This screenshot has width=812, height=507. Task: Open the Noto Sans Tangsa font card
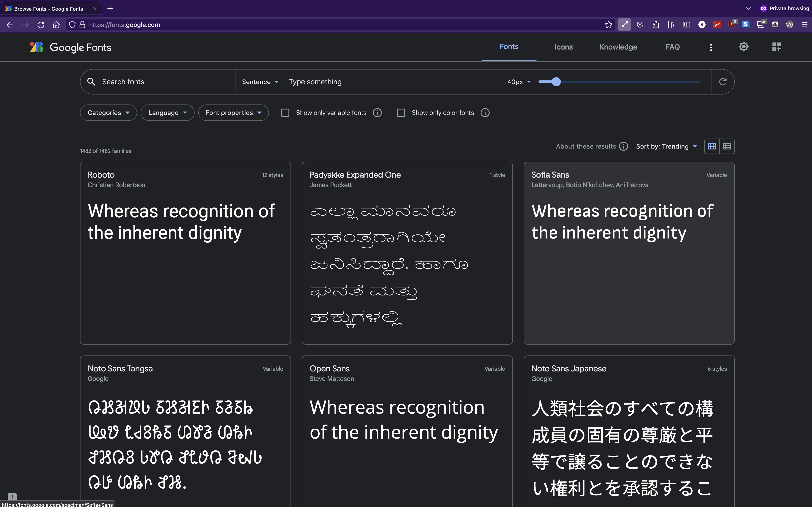pyautogui.click(x=185, y=431)
